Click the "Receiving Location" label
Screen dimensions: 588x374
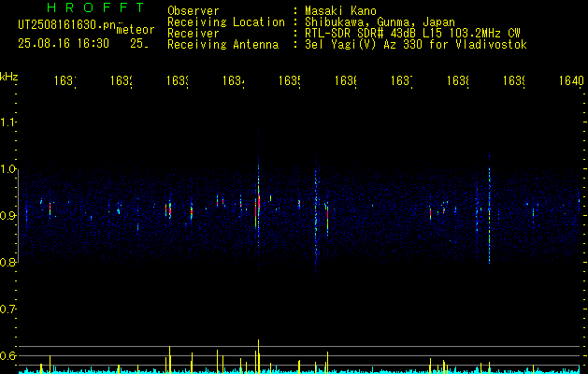point(226,22)
